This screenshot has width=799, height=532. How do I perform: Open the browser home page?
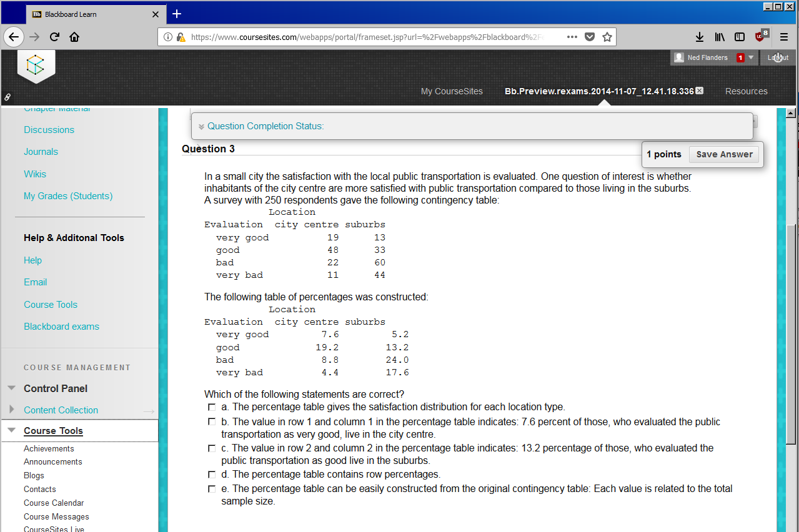(x=74, y=37)
